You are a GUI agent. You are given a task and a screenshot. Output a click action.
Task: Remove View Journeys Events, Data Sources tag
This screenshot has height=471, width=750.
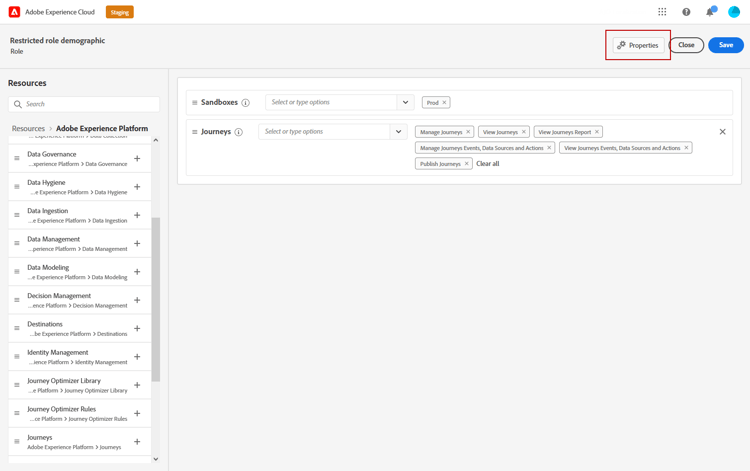pyautogui.click(x=686, y=148)
